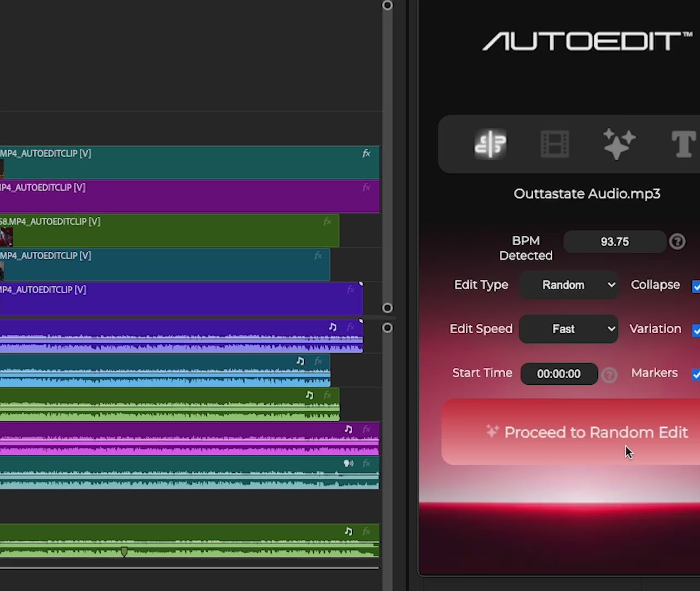Screen dimensions: 700x591
Task: Click help icon next to BPM value
Action: (677, 241)
